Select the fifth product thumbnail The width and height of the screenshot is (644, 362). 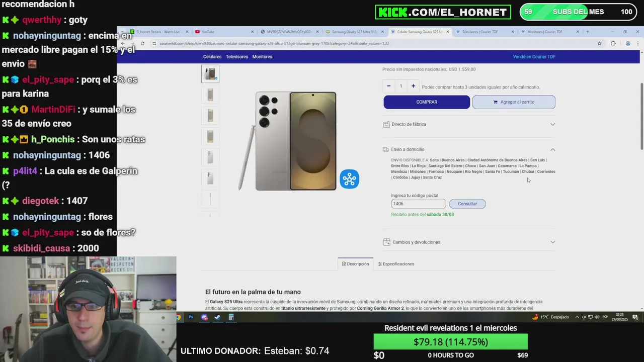coord(210,156)
